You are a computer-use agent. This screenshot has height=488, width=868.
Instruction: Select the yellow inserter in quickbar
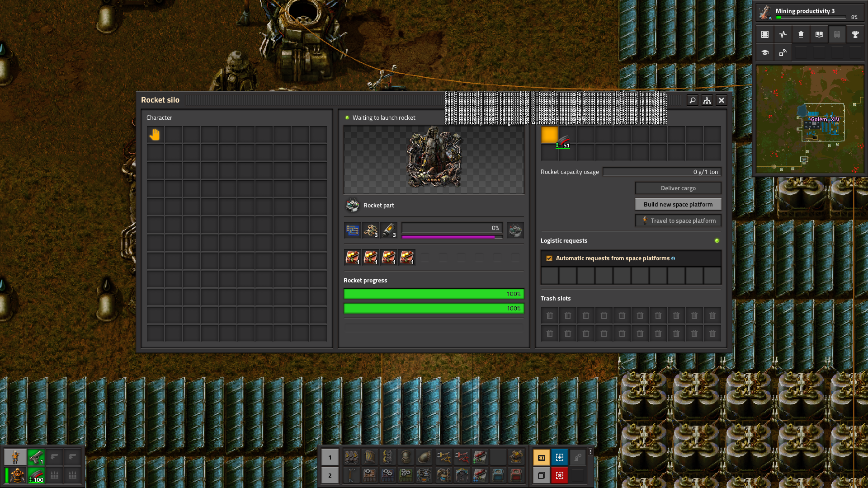(x=444, y=457)
